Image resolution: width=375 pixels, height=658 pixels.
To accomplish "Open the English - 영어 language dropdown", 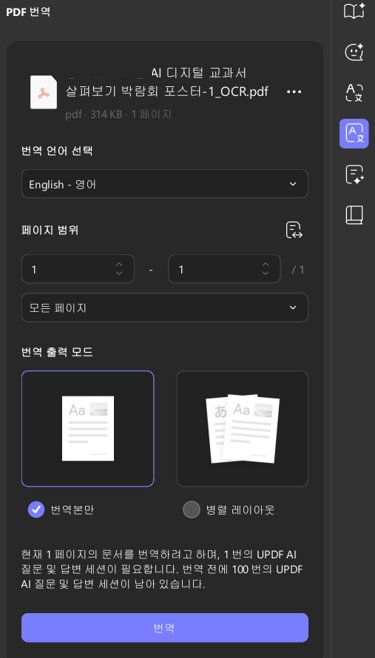I will tap(165, 184).
